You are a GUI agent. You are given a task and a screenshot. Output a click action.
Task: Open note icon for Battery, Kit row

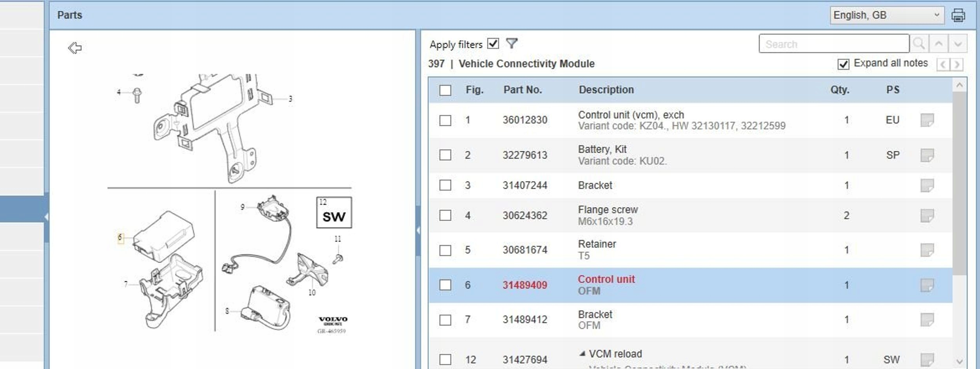[x=927, y=155]
